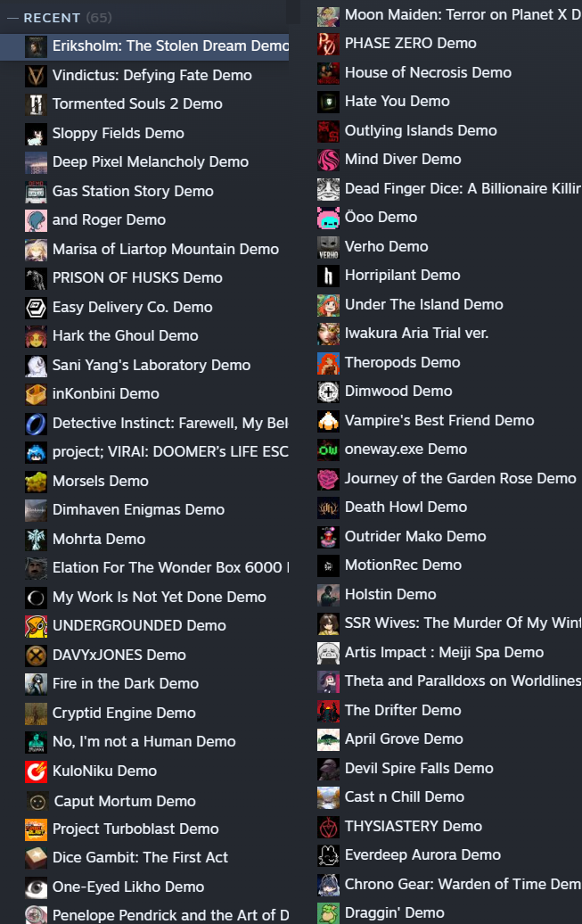
Task: Collapse the RECENT section with the dash
Action: click(x=12, y=18)
